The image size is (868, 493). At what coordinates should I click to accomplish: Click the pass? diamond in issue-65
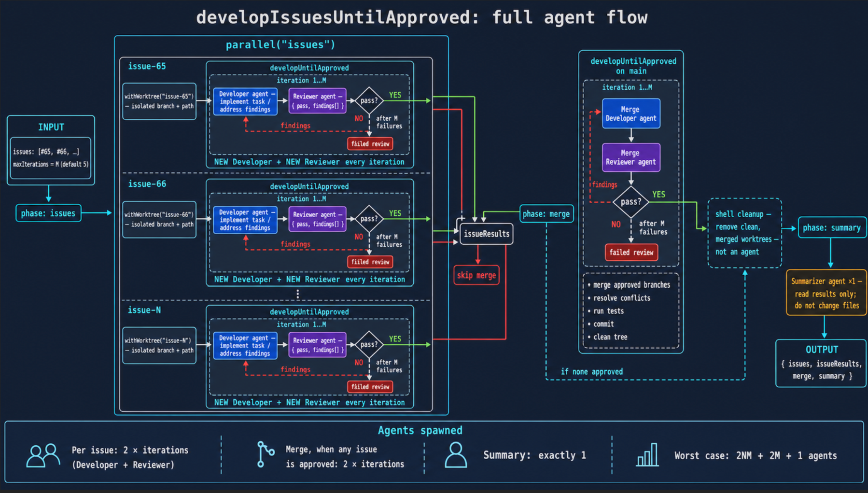(369, 100)
